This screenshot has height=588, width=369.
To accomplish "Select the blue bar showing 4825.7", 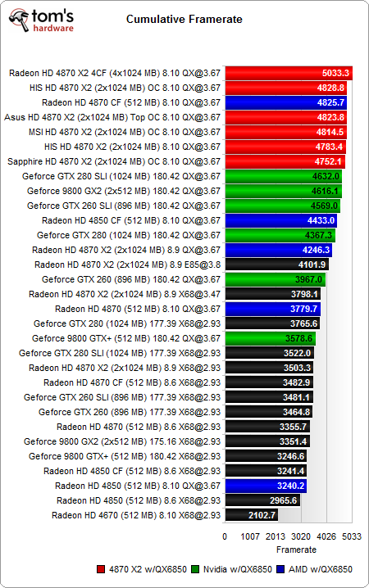I will click(x=285, y=102).
